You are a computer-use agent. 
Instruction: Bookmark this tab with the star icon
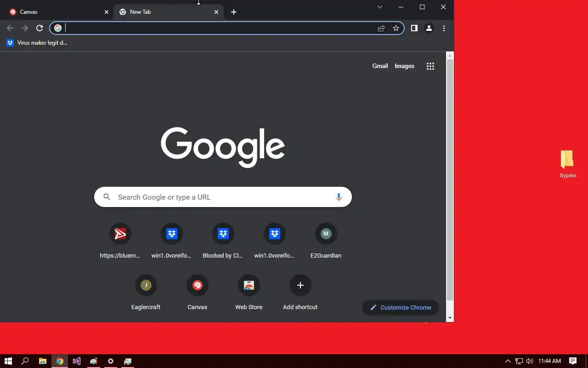coord(396,28)
